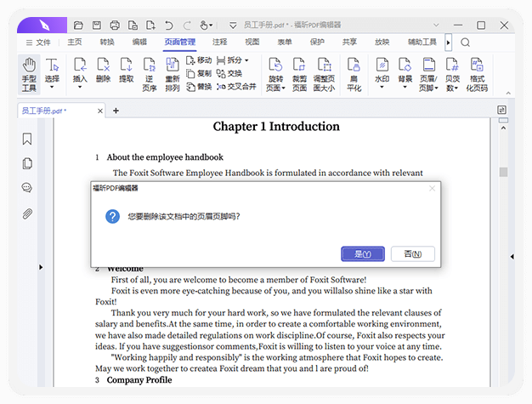The height and width of the screenshot is (404, 532).
Task: Click the Save icon in quick toolbar
Action: (97, 26)
